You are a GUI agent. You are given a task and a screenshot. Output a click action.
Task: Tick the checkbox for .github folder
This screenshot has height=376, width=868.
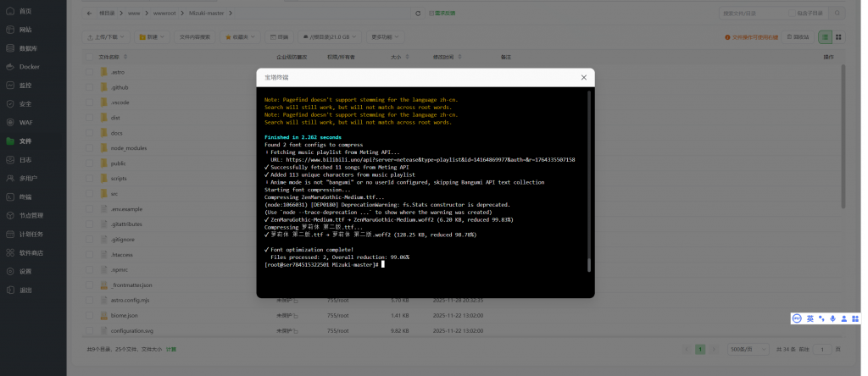coord(90,87)
